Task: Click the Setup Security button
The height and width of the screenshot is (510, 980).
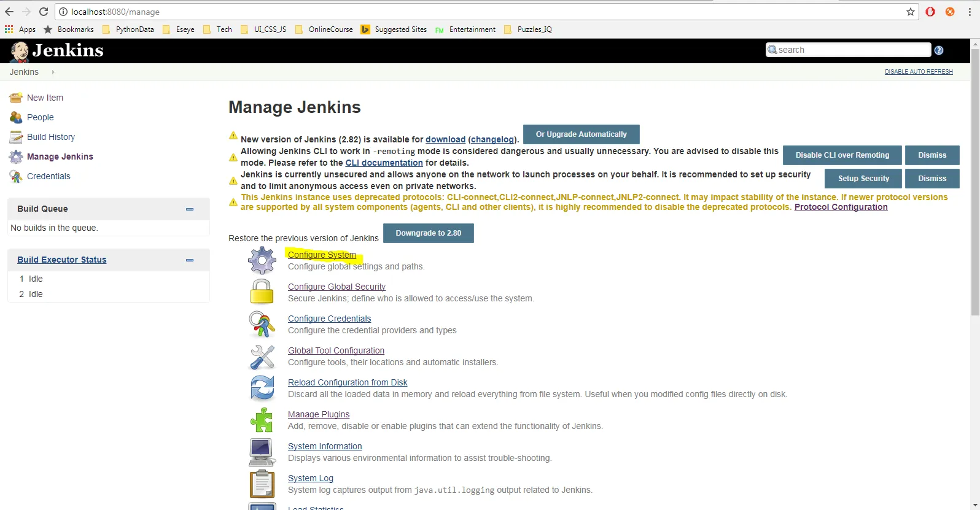Action: (x=863, y=179)
